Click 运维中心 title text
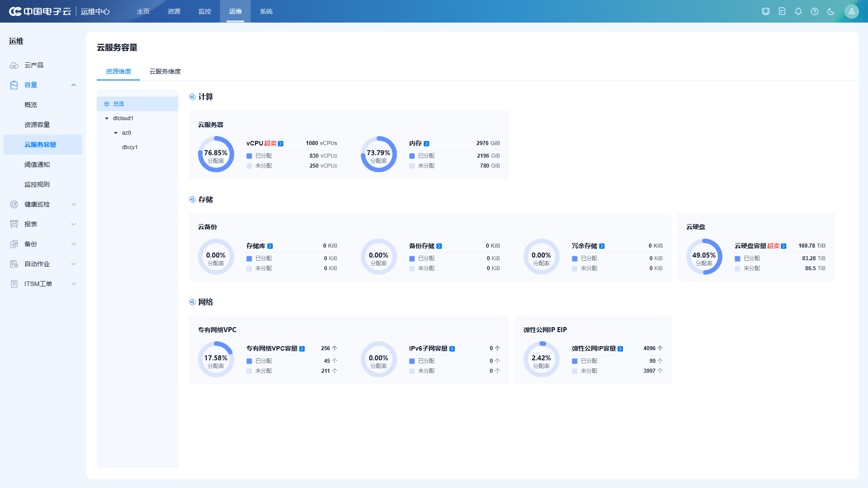The height and width of the screenshot is (488, 868). [x=95, y=11]
